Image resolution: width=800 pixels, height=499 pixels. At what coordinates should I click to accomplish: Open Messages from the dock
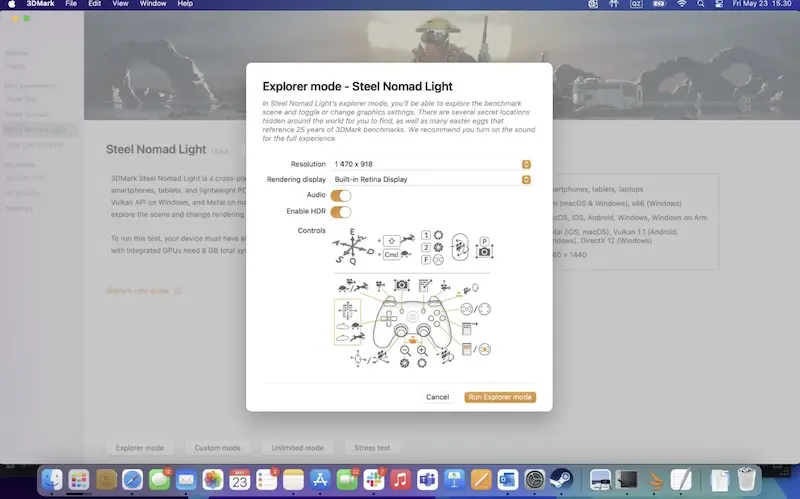coord(159,480)
